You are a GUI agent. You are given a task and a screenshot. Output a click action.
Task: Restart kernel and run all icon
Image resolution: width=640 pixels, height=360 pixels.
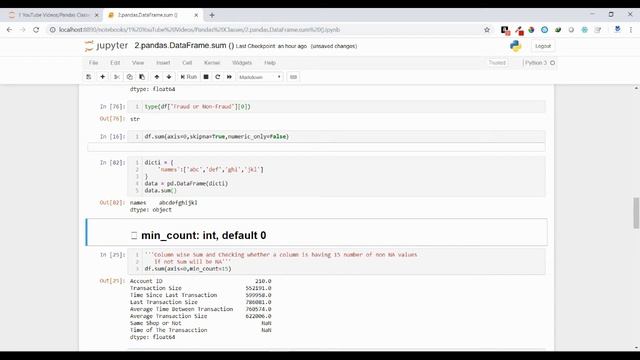pos(229,77)
